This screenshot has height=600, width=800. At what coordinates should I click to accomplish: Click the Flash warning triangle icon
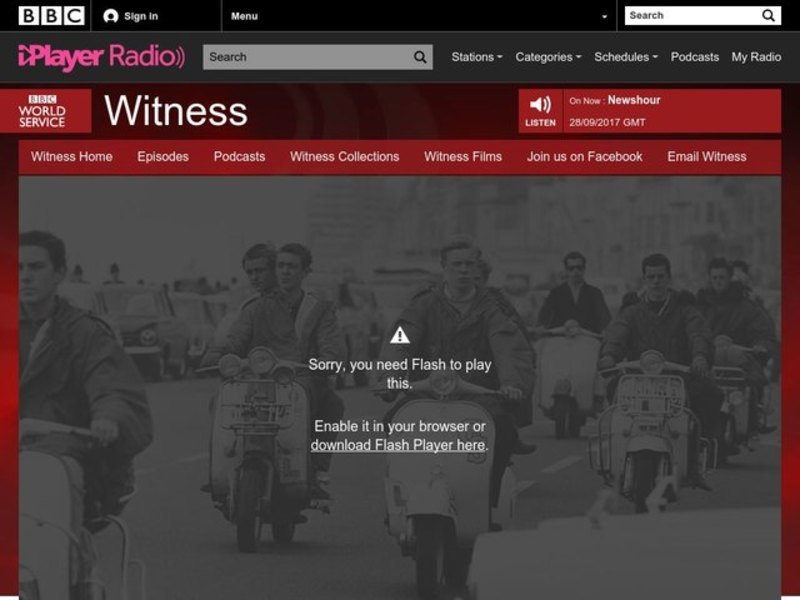coord(400,335)
